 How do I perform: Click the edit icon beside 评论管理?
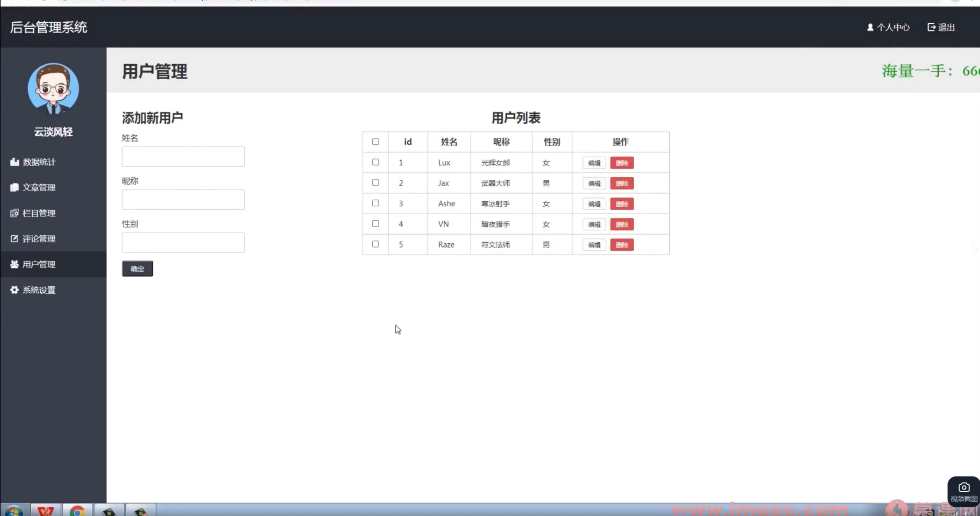pos(14,238)
